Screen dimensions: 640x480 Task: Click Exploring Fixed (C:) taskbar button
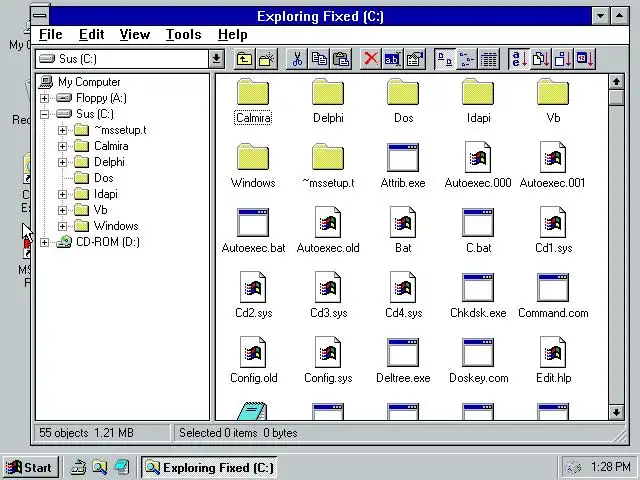point(209,467)
